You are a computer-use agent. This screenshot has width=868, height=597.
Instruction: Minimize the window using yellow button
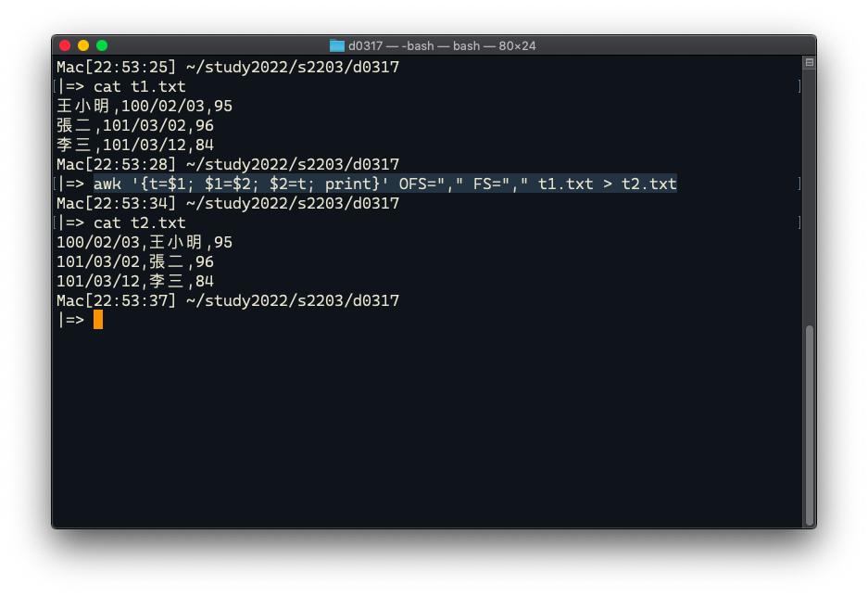[83, 45]
